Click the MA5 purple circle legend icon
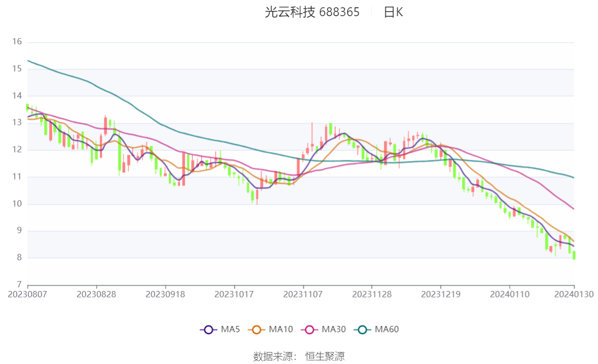This screenshot has height=364, width=598. (208, 330)
